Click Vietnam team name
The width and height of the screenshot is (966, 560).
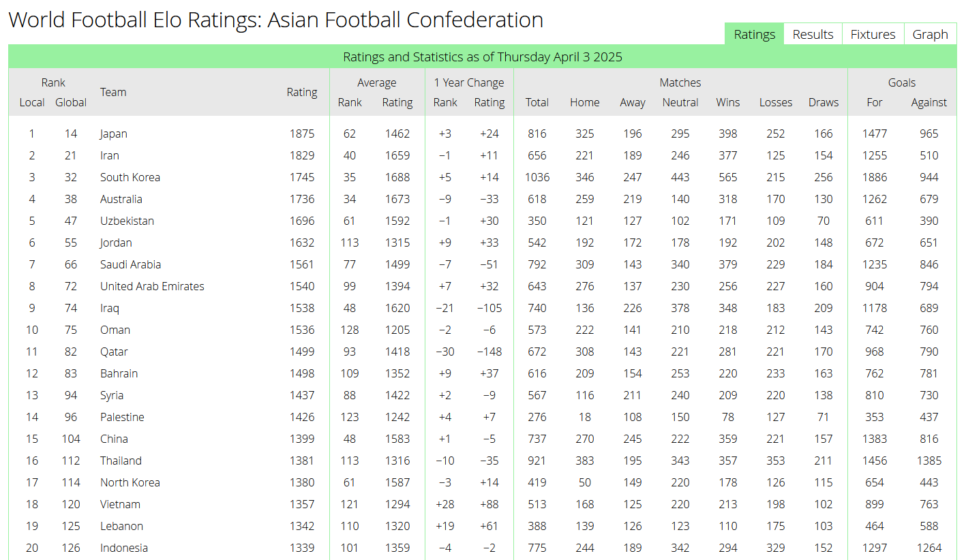(120, 504)
